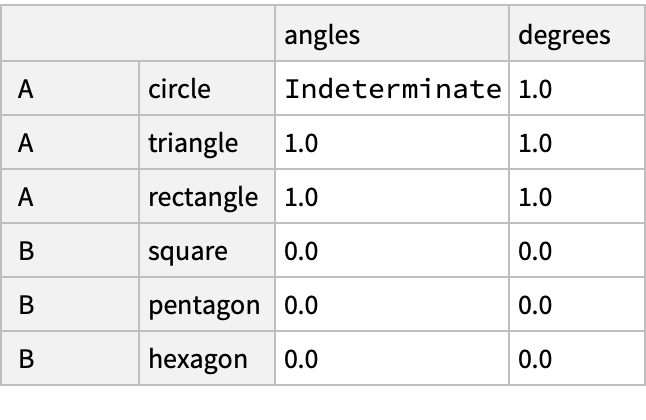Select group label B beside hexagon
Viewport: 646px width, 420px height.
coord(27,357)
